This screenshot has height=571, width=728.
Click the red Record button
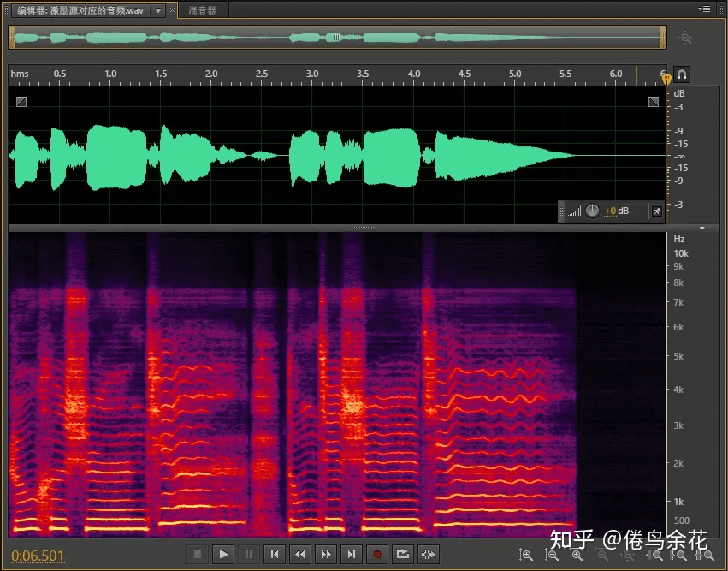click(377, 554)
